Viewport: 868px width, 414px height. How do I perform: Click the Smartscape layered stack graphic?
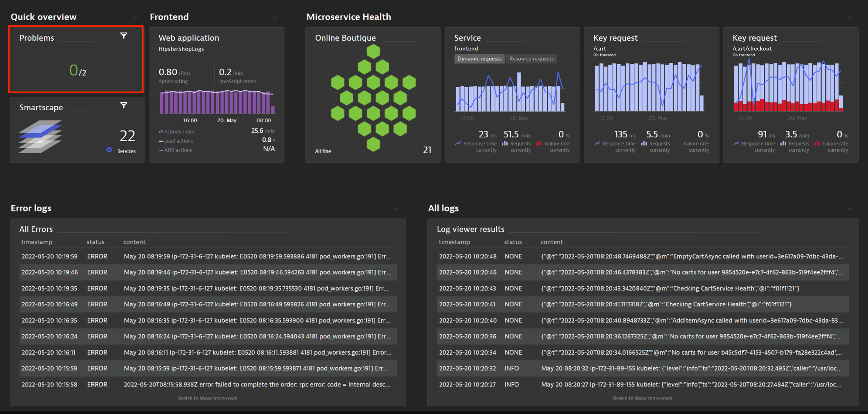40,136
